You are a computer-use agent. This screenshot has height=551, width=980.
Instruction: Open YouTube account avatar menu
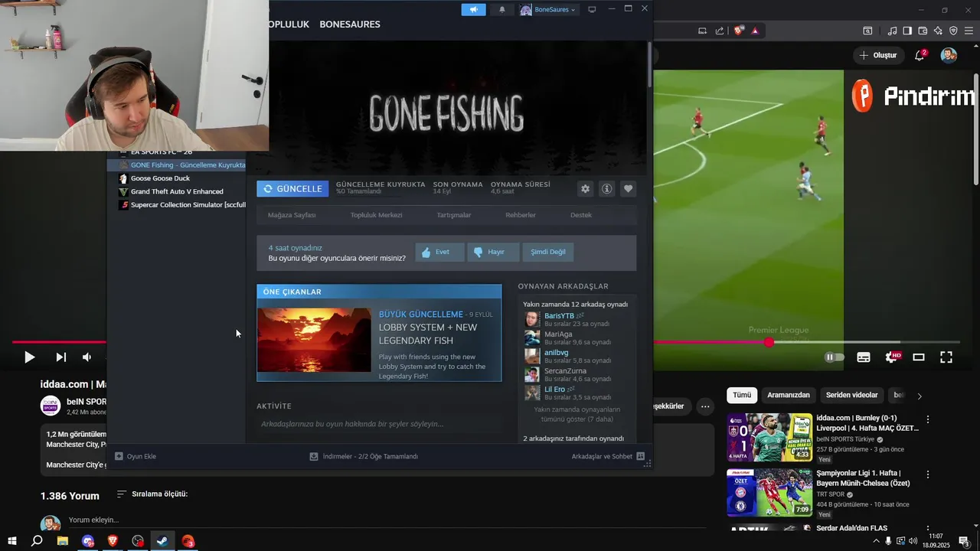(x=949, y=55)
